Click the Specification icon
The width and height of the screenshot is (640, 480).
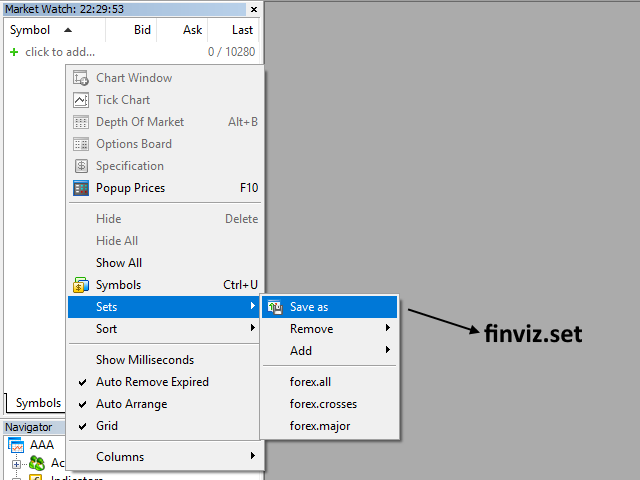click(81, 166)
